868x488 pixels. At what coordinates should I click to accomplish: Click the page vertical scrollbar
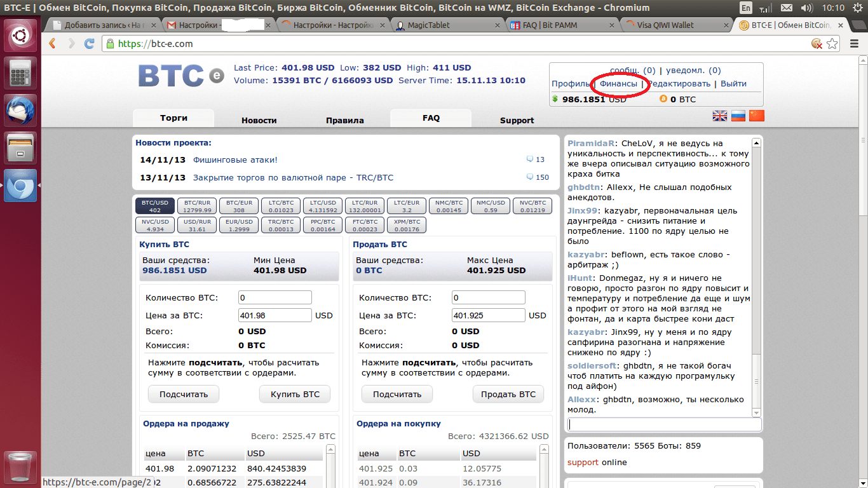[863, 271]
